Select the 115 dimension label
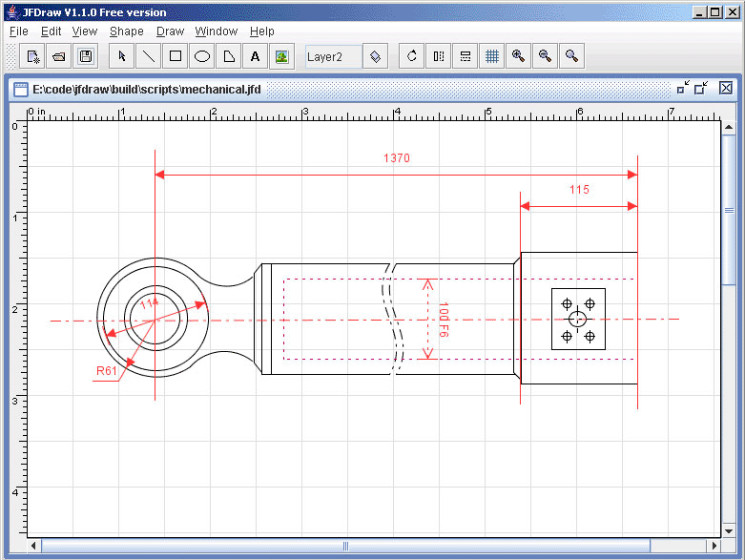 point(579,190)
